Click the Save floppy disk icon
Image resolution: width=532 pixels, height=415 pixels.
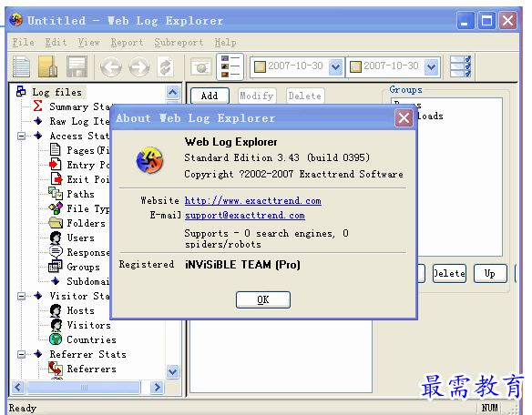coord(77,66)
